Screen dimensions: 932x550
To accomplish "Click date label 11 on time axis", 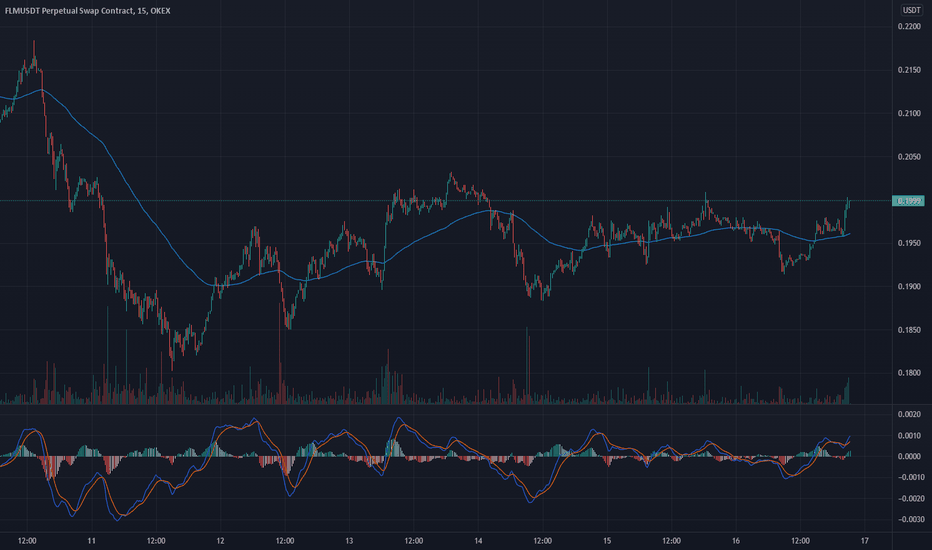I will point(92,541).
